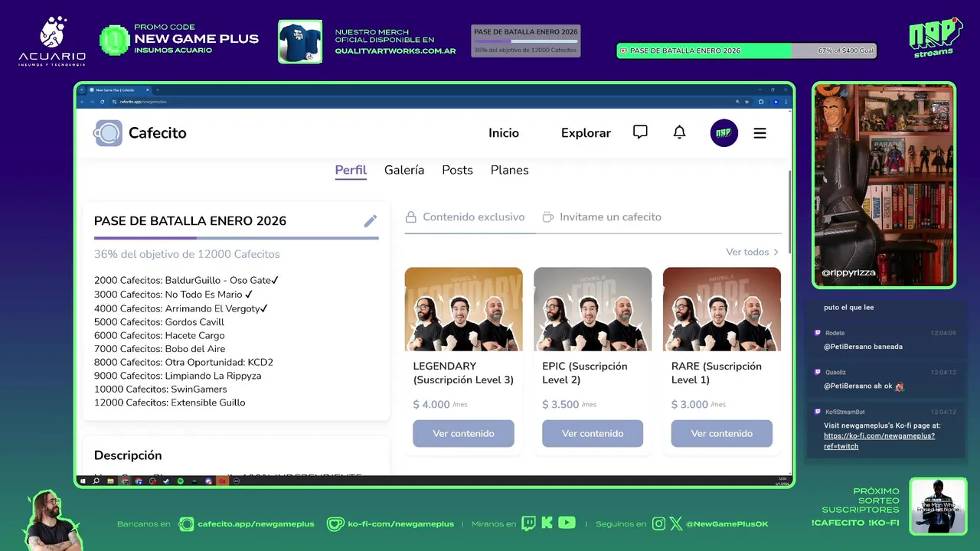Screen dimensions: 980x551
Task: Switch to the Posts tab
Action: tap(457, 170)
